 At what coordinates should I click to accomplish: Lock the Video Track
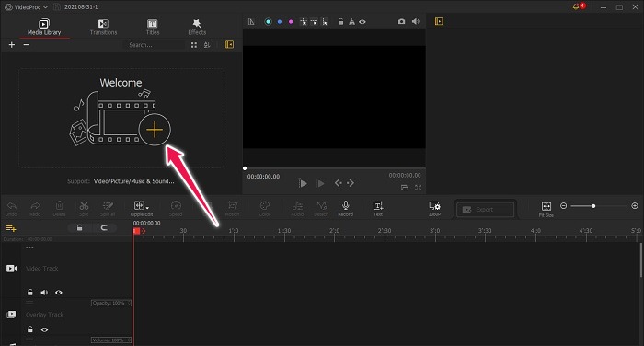(x=30, y=293)
